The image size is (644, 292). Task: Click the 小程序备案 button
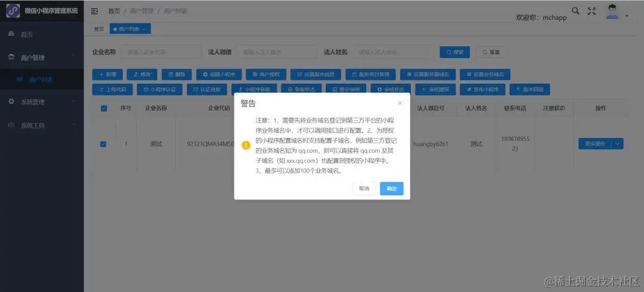click(x=254, y=89)
